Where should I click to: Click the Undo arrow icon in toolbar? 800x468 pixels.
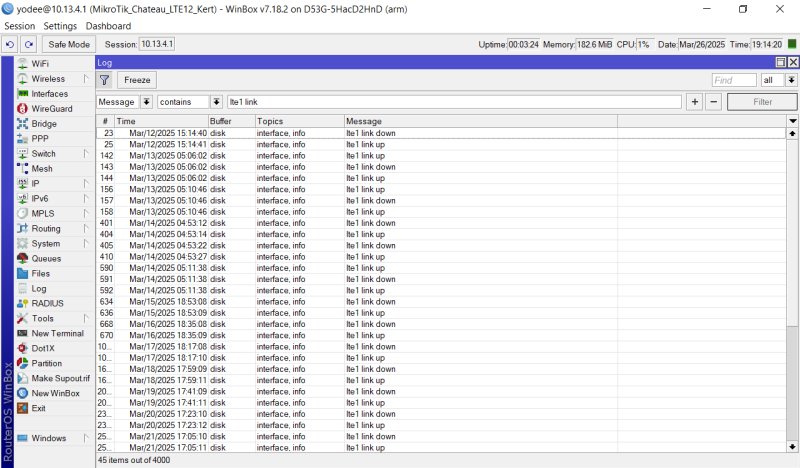coord(10,44)
